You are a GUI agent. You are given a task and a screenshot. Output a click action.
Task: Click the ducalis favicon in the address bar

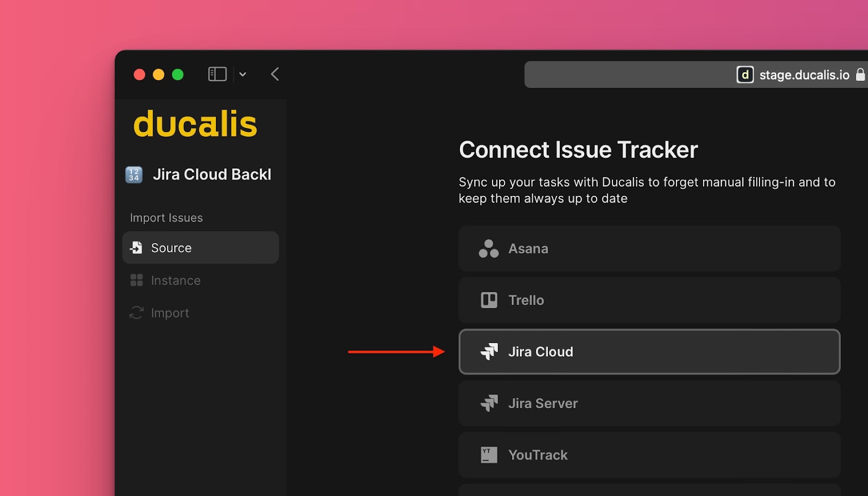745,74
